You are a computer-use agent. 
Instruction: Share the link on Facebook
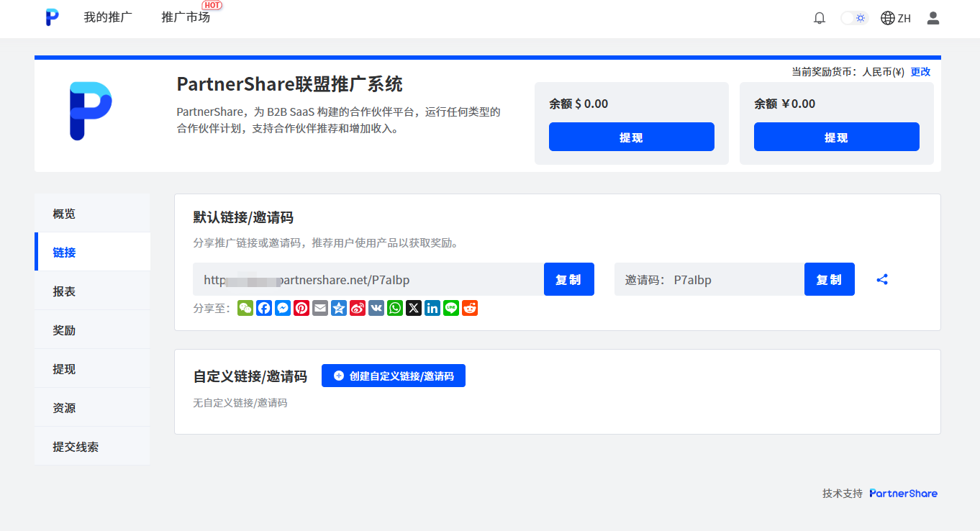264,308
